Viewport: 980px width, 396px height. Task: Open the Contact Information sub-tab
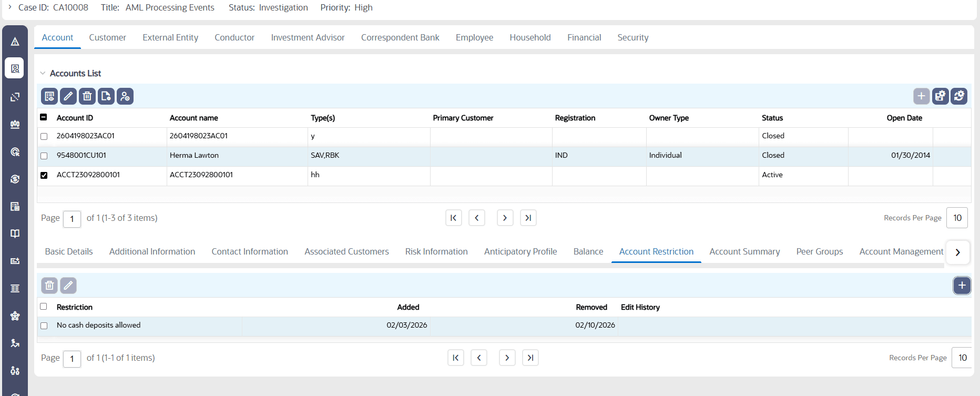coord(250,251)
